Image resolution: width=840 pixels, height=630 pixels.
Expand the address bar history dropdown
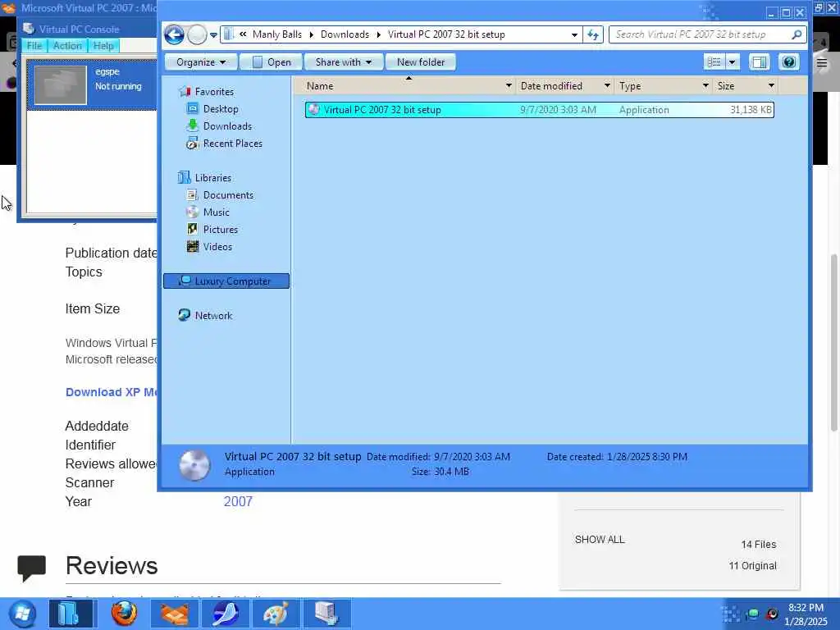tap(574, 34)
